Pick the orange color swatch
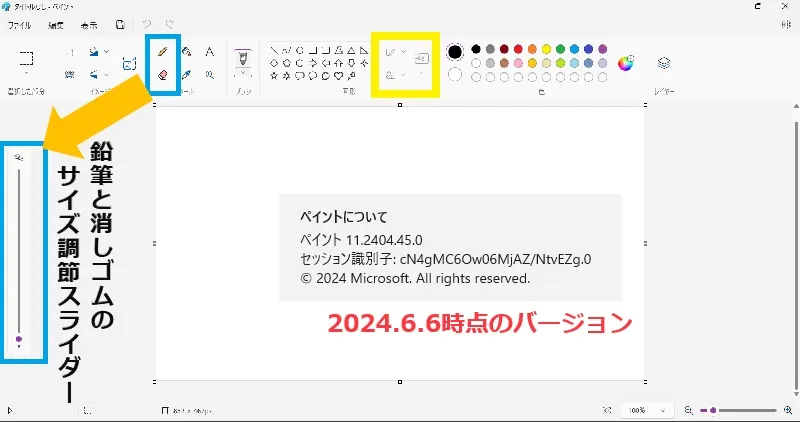Image resolution: width=800 pixels, height=422 pixels. tap(533, 49)
